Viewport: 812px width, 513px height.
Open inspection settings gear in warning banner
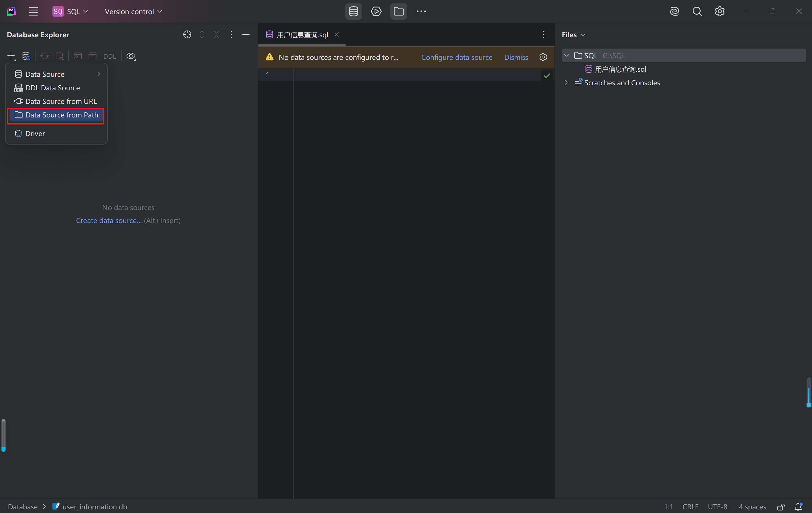[x=543, y=57]
